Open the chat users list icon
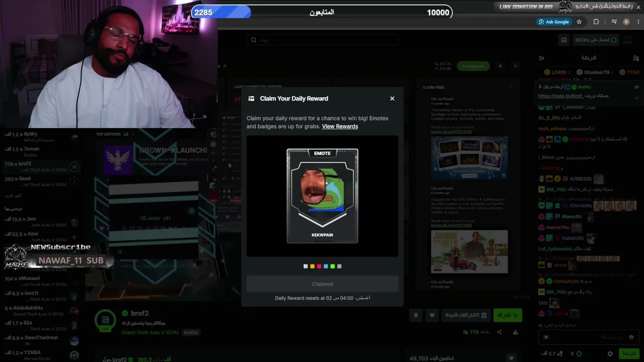644x362 pixels. tap(635, 58)
